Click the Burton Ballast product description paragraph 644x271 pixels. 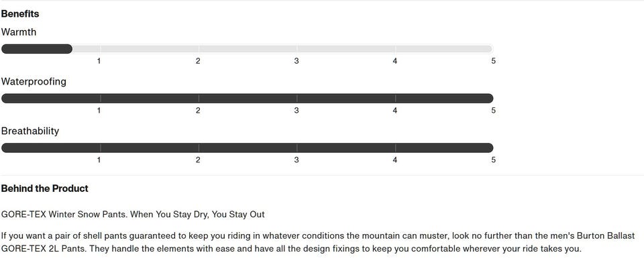(x=315, y=242)
